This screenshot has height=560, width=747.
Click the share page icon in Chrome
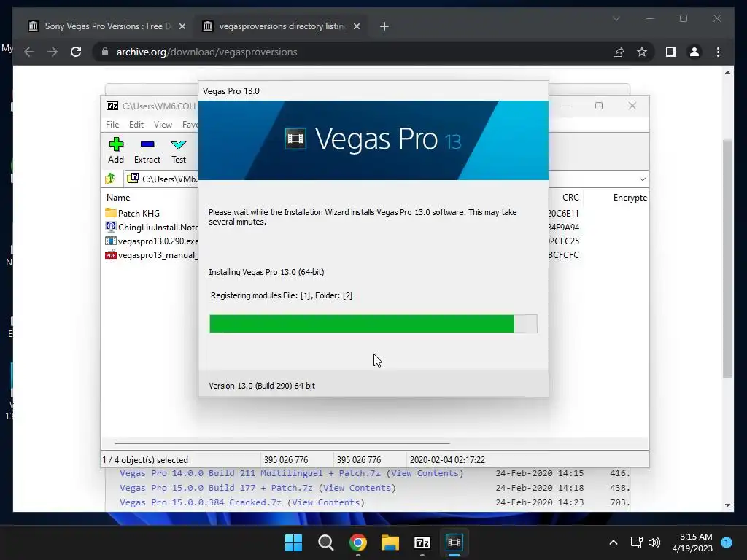(x=619, y=52)
